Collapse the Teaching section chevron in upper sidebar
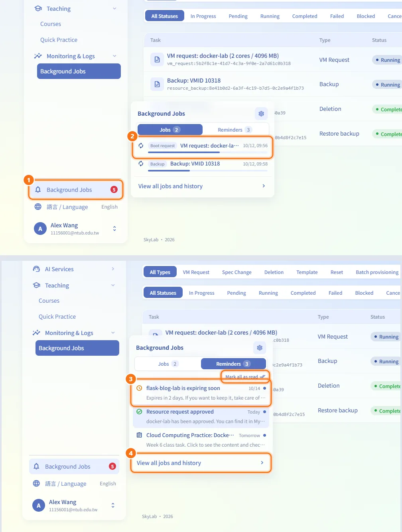402x532 pixels. click(x=114, y=8)
